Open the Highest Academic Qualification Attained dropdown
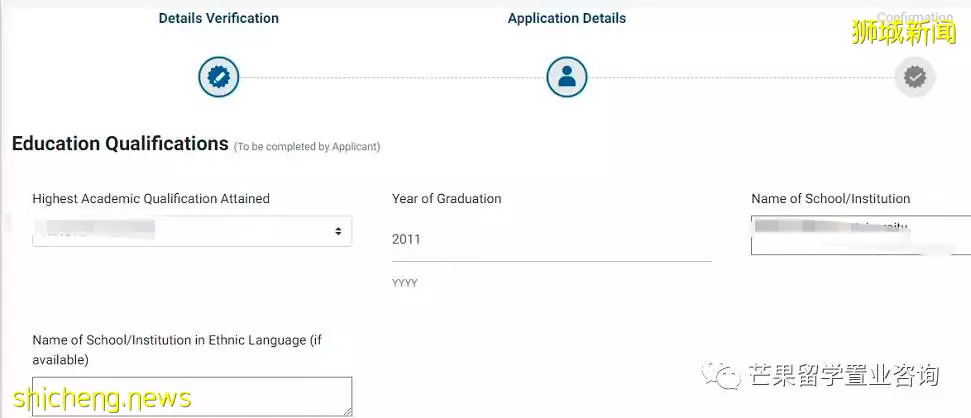Screen dimensions: 971x418 192,231
